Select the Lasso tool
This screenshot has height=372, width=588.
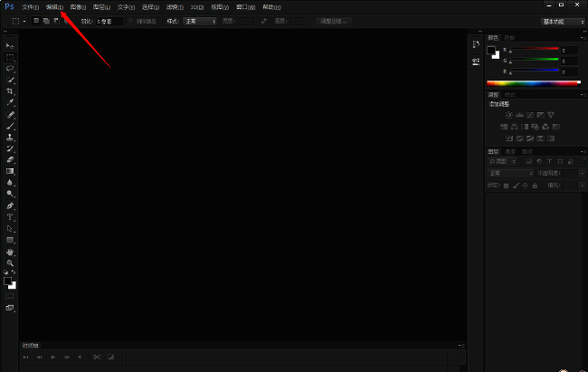click(11, 68)
